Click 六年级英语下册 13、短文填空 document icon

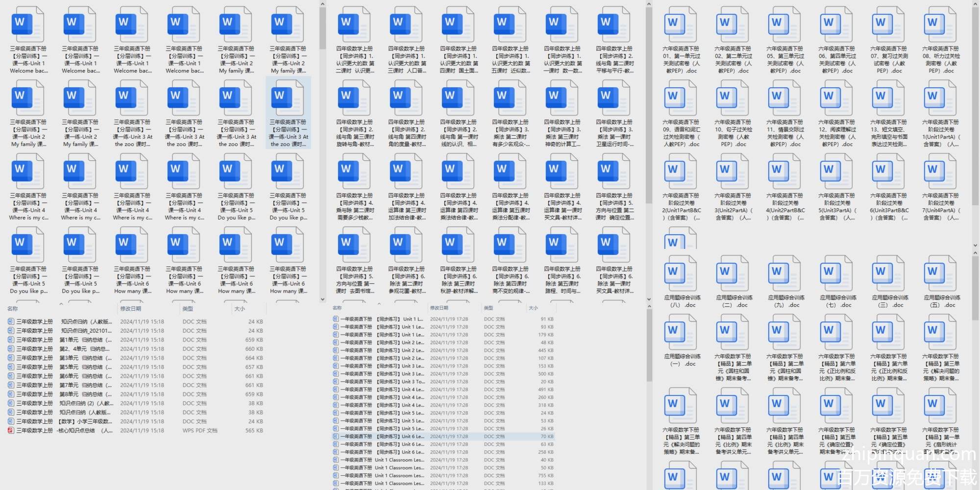coord(888,100)
